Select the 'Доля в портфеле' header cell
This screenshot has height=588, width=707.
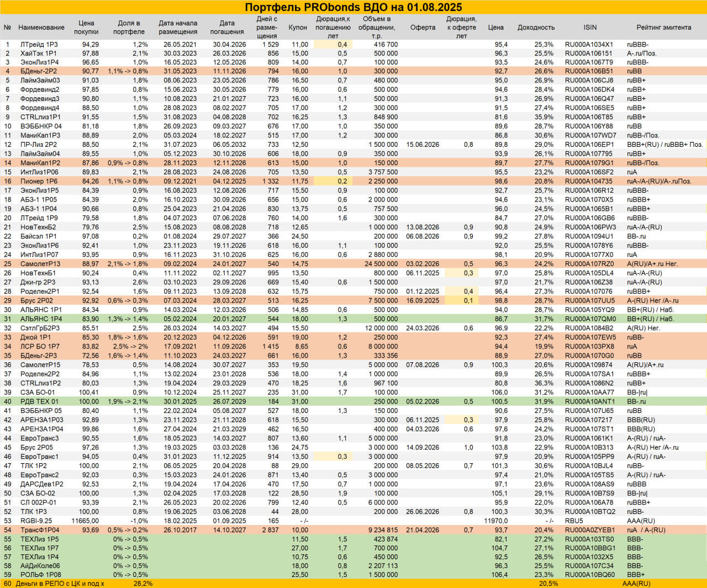pos(129,28)
